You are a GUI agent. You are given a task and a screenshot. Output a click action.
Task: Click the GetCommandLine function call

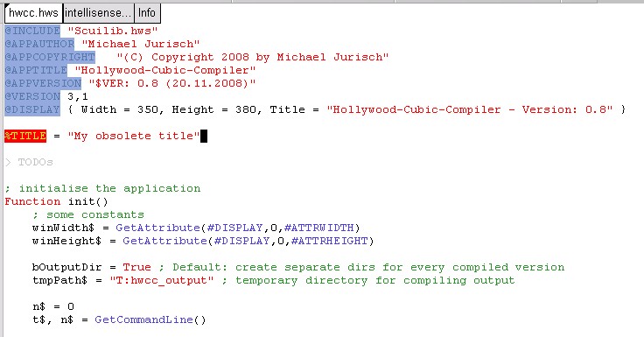(x=143, y=320)
